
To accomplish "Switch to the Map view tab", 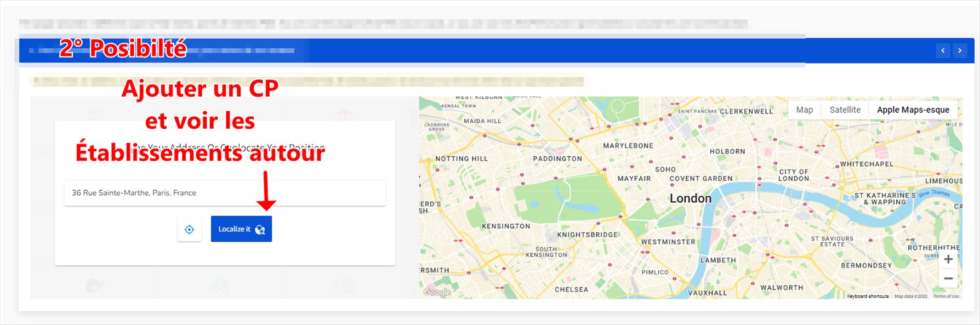I will click(804, 110).
